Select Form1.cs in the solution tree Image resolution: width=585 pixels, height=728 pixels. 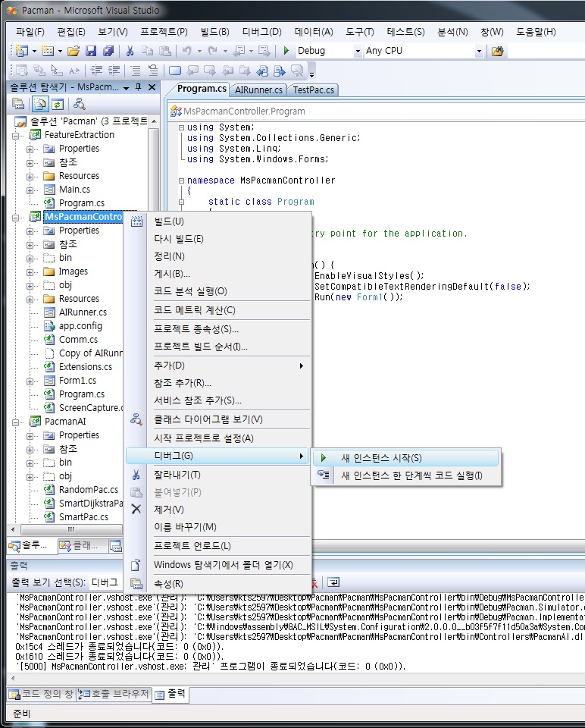point(77,381)
